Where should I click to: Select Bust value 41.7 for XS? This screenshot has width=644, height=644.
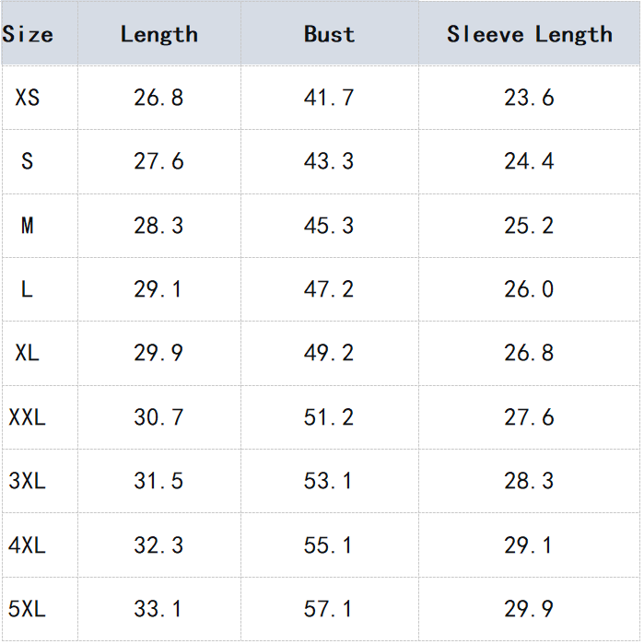(329, 97)
